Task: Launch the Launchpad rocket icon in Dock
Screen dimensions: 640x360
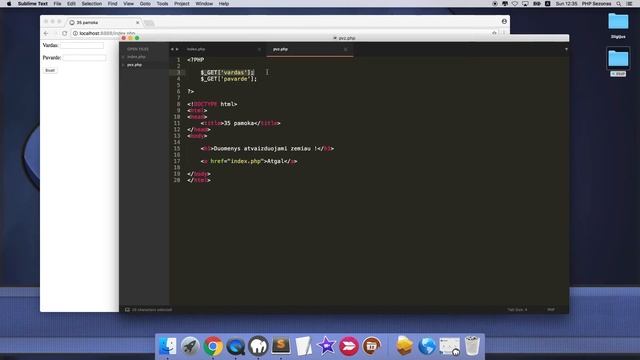Action: [190, 346]
